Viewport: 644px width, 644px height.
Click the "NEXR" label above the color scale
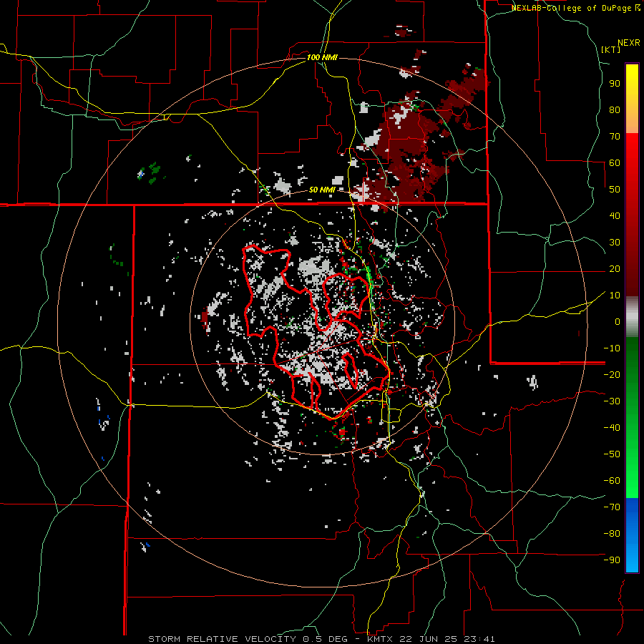(629, 43)
